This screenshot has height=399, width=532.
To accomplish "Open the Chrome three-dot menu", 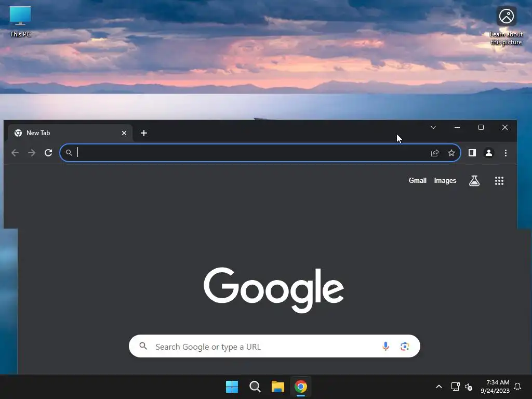I will (506, 153).
